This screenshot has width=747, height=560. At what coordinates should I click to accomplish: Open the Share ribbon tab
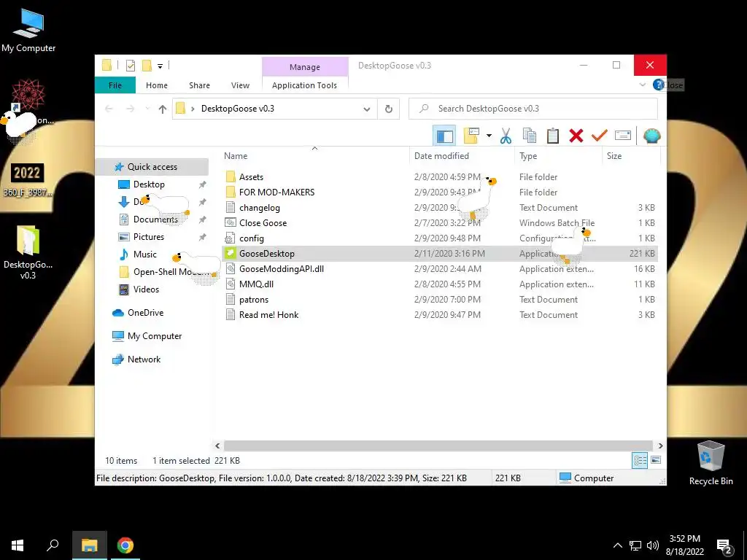pyautogui.click(x=199, y=85)
